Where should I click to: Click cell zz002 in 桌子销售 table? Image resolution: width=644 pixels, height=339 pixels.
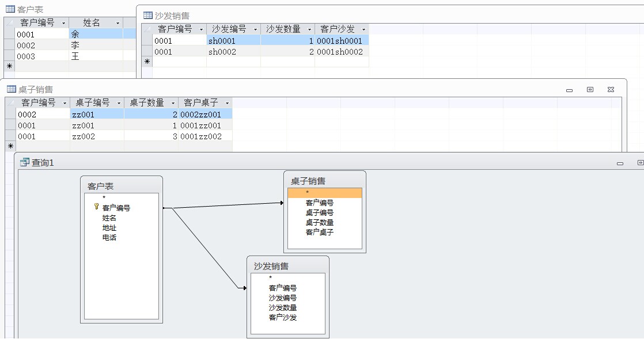pyautogui.click(x=97, y=136)
